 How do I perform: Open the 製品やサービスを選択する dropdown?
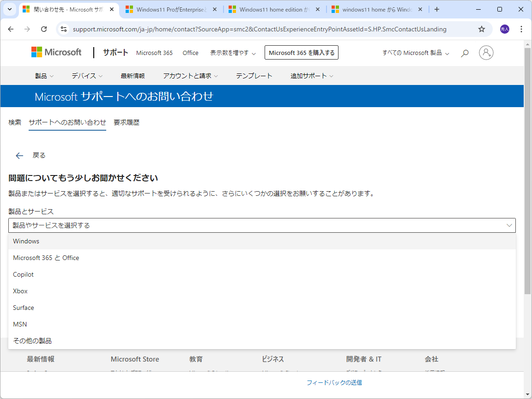coord(261,225)
